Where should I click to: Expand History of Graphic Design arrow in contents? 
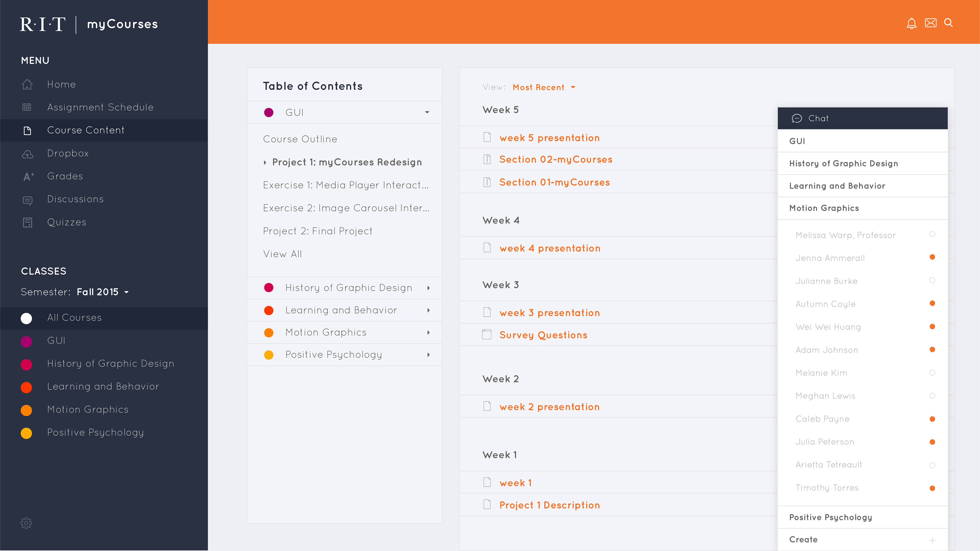tap(428, 288)
